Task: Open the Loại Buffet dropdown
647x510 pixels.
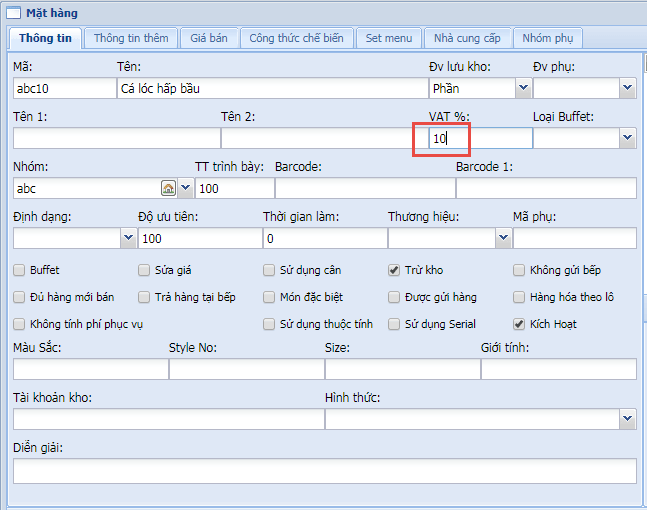Action: click(628, 138)
